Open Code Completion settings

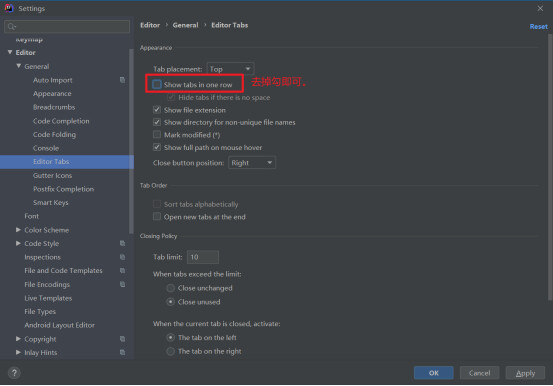[61, 121]
